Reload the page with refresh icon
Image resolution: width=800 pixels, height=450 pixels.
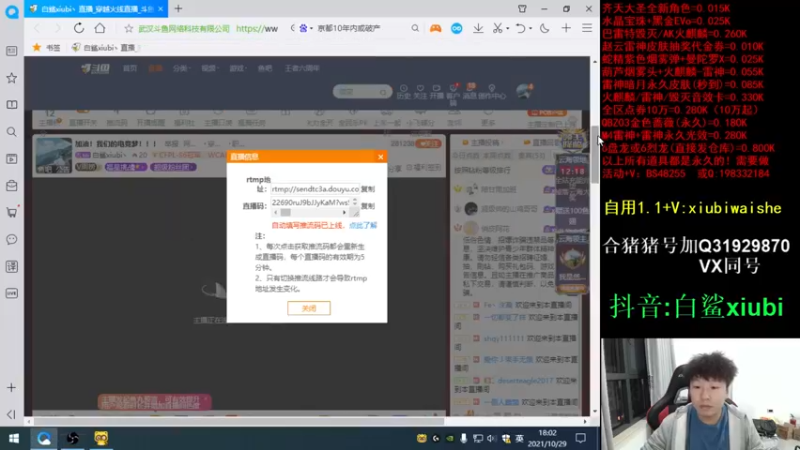tap(79, 28)
